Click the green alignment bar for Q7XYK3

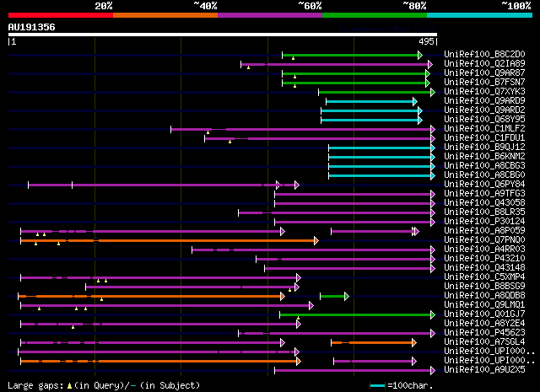click(x=377, y=92)
